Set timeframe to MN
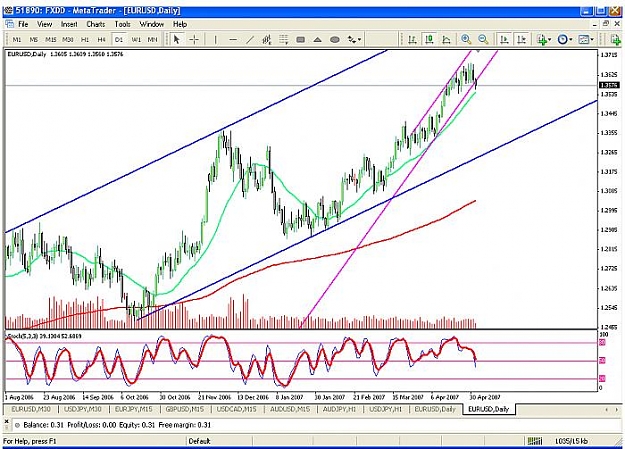The width and height of the screenshot is (625, 449). coord(152,39)
